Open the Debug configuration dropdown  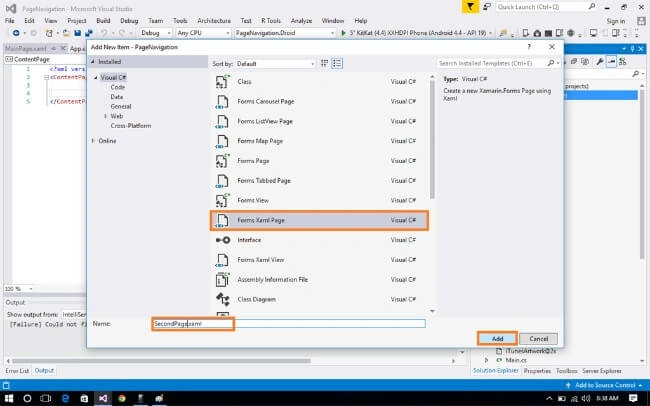tap(155, 33)
